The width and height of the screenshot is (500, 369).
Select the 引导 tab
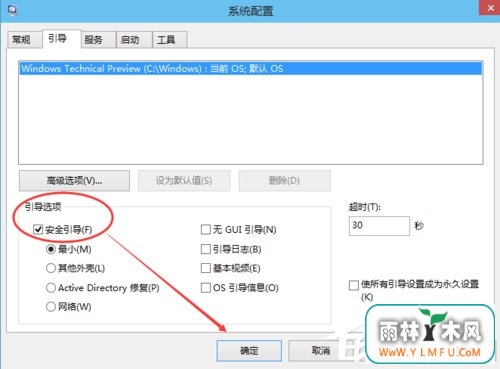(61, 39)
